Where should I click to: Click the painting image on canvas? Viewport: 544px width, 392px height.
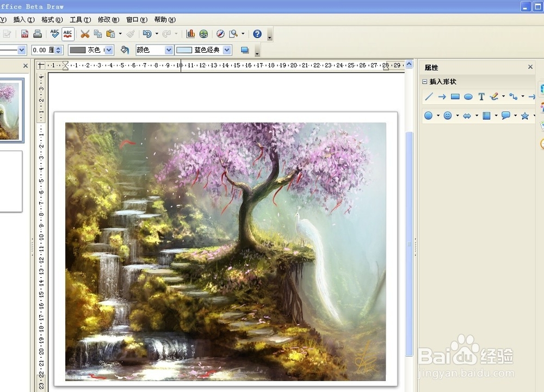point(226,252)
